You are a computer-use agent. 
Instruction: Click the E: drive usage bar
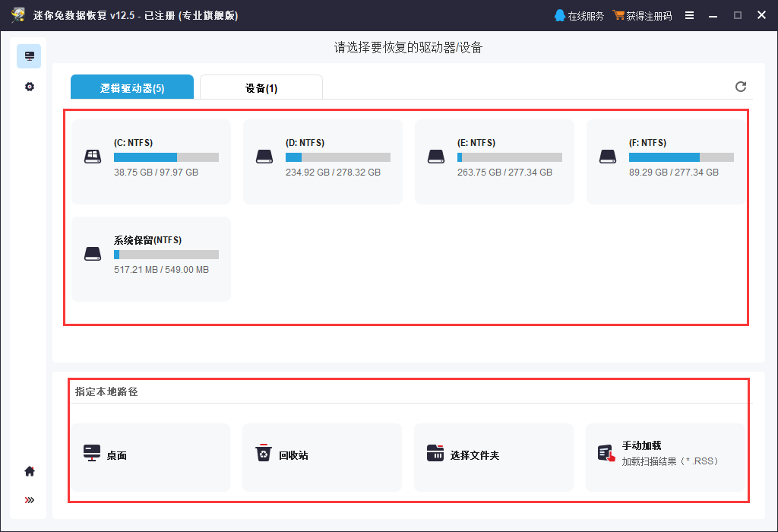pos(510,157)
